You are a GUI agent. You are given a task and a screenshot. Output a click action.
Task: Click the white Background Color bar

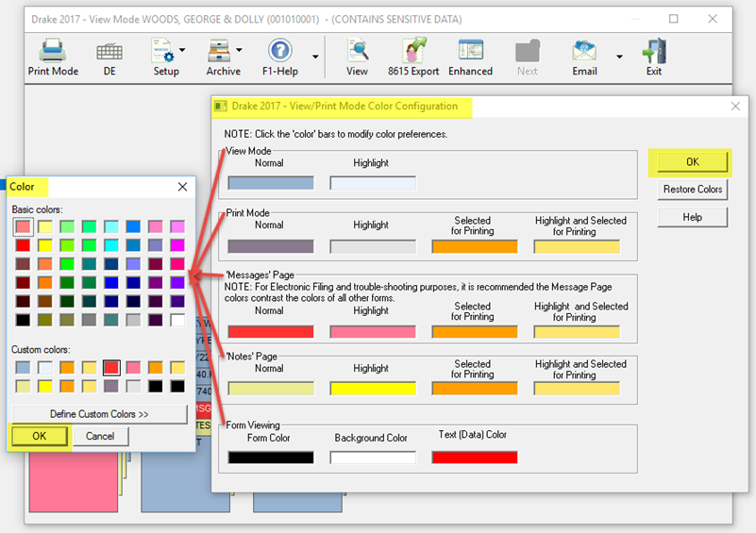pos(373,458)
